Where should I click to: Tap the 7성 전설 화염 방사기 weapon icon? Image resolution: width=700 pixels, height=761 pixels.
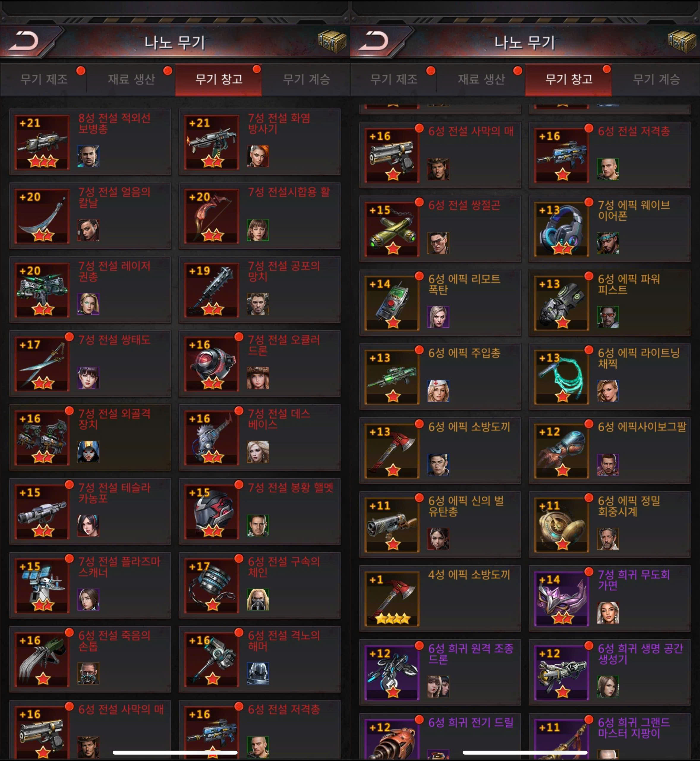point(212,142)
